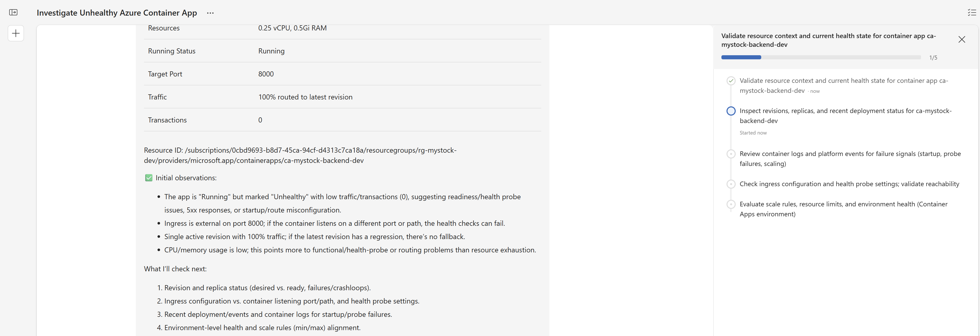Close the task progress panel
The height and width of the screenshot is (336, 980).
click(x=961, y=40)
